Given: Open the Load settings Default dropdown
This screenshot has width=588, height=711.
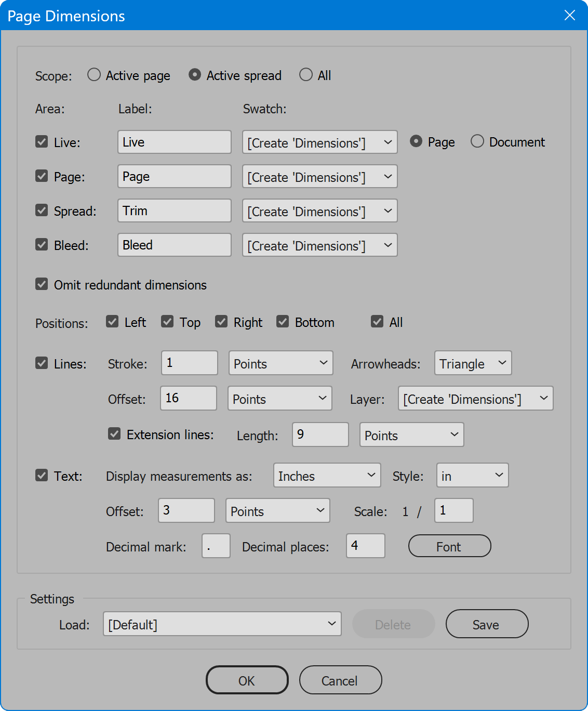Looking at the screenshot, I should click(x=222, y=624).
